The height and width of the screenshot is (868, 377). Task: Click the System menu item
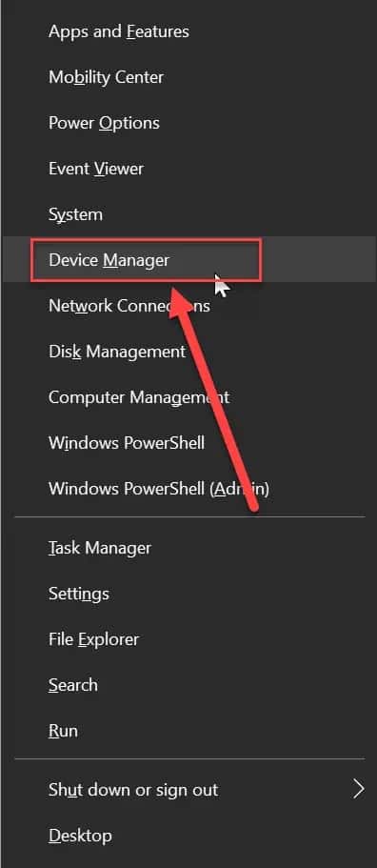(188, 214)
